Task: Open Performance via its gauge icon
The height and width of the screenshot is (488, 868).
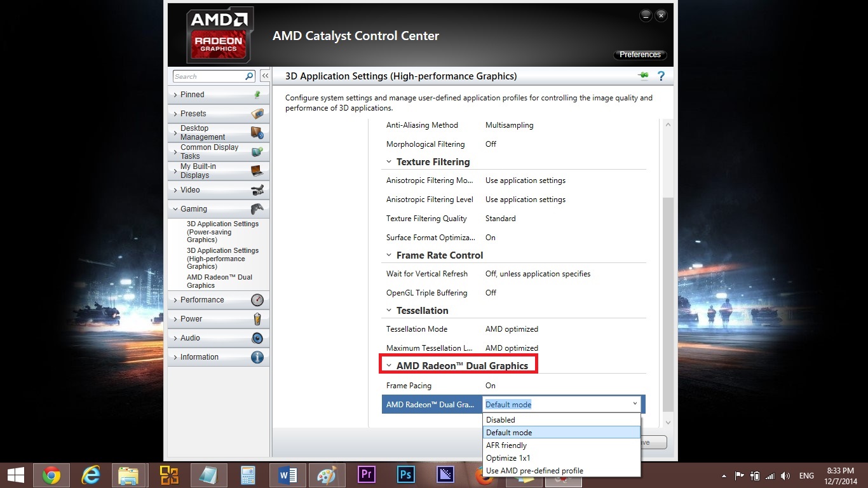Action: (257, 300)
